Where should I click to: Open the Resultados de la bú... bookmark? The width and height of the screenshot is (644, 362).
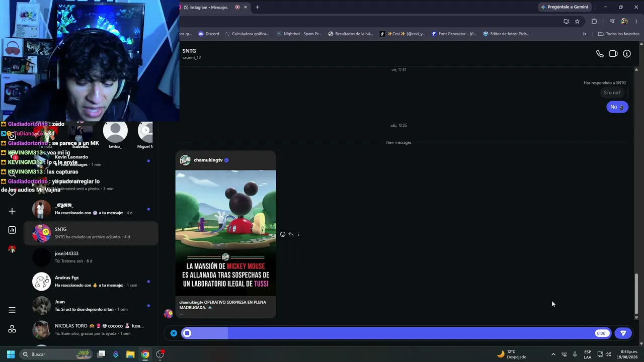pyautogui.click(x=351, y=34)
